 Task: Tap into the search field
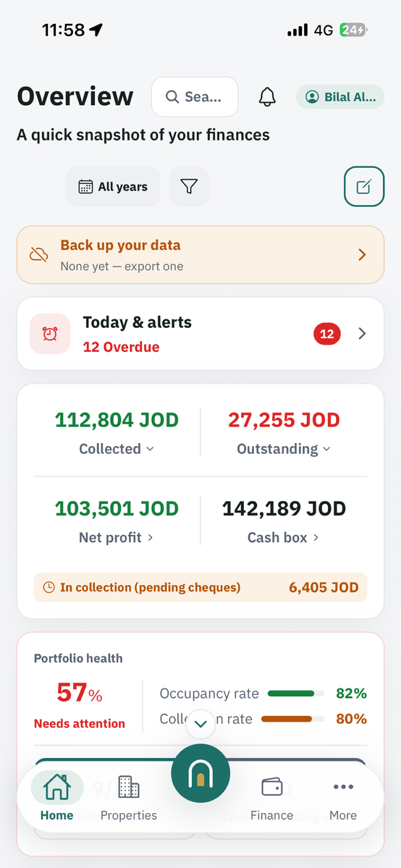(x=195, y=97)
